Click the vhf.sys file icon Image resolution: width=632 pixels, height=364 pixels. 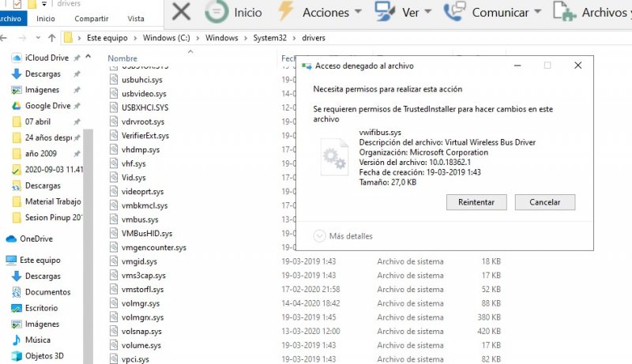coord(114,163)
